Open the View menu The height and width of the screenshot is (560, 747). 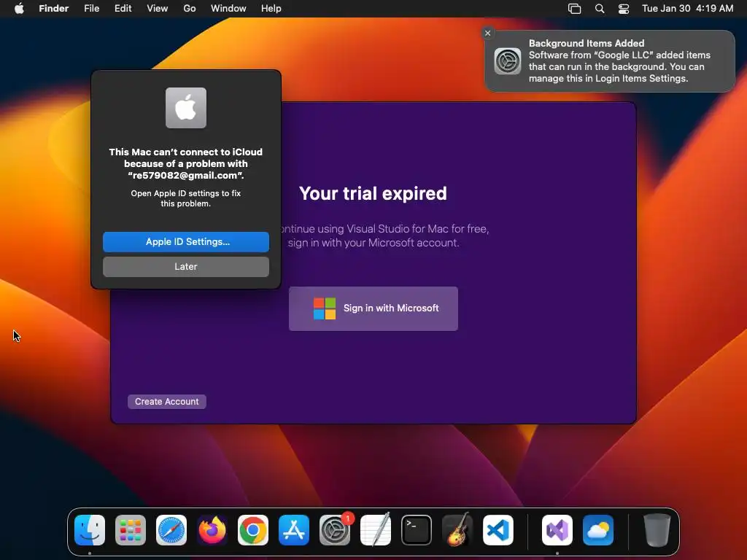point(158,9)
